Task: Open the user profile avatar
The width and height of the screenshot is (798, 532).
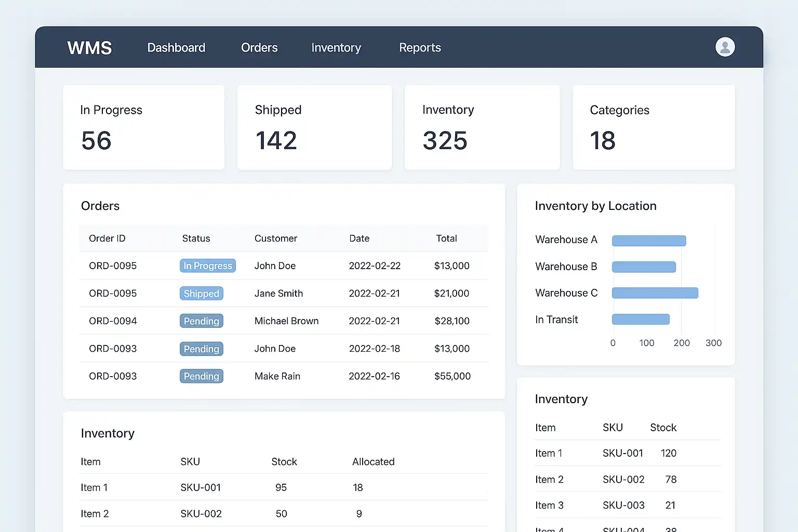Action: (x=725, y=47)
